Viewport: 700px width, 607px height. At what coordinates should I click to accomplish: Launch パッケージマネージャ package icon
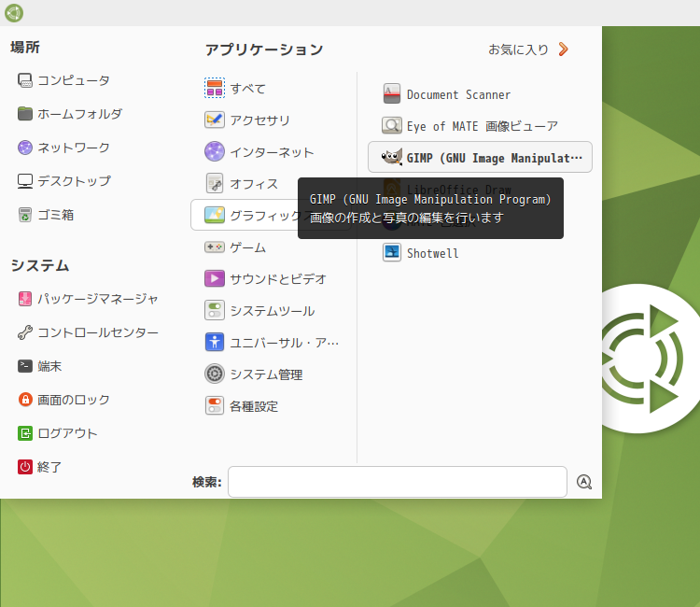(25, 299)
